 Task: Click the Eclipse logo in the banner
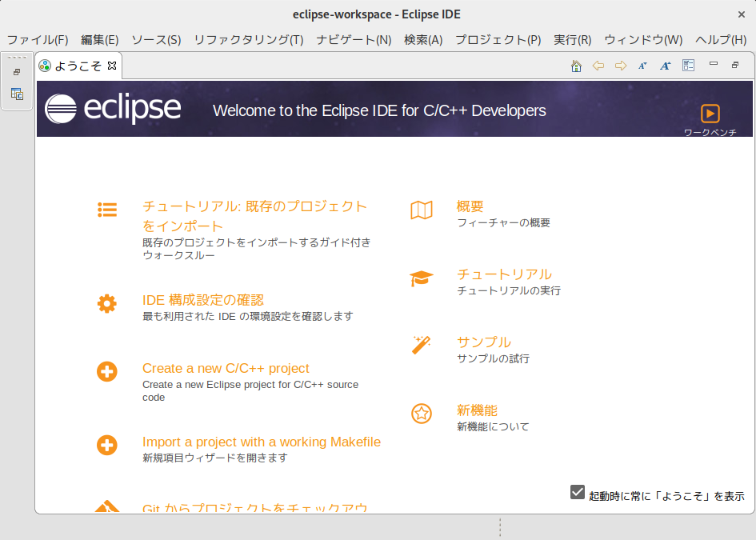pos(114,109)
